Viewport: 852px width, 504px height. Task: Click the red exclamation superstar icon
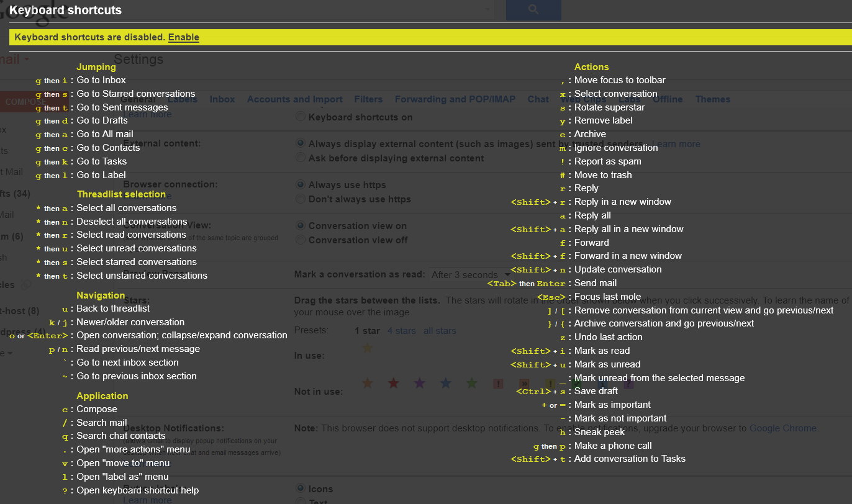pyautogui.click(x=498, y=384)
